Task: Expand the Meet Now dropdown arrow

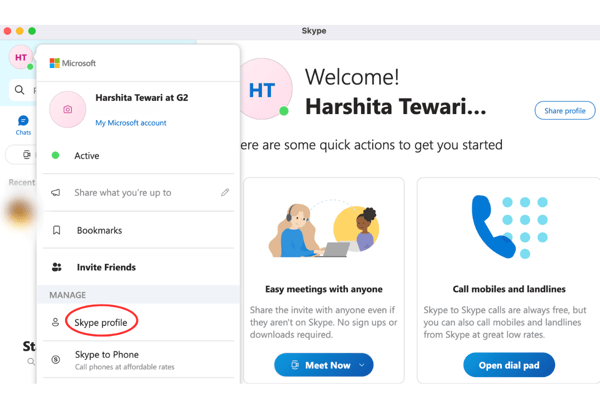Action: point(362,366)
